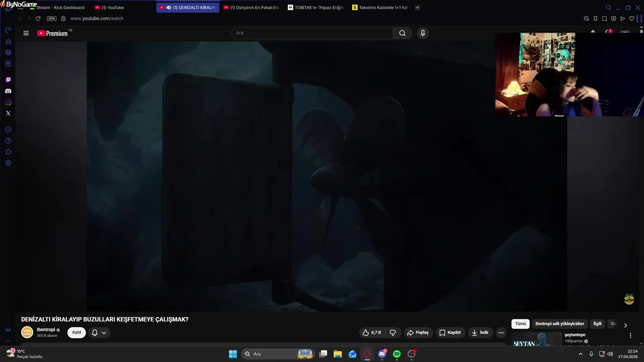Toggle the browser VPN badge
This screenshot has width=644, height=362.
(x=51, y=19)
